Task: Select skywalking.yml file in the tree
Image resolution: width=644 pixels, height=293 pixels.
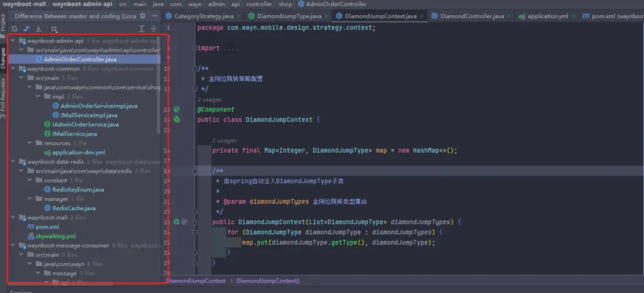Action: (x=56, y=236)
